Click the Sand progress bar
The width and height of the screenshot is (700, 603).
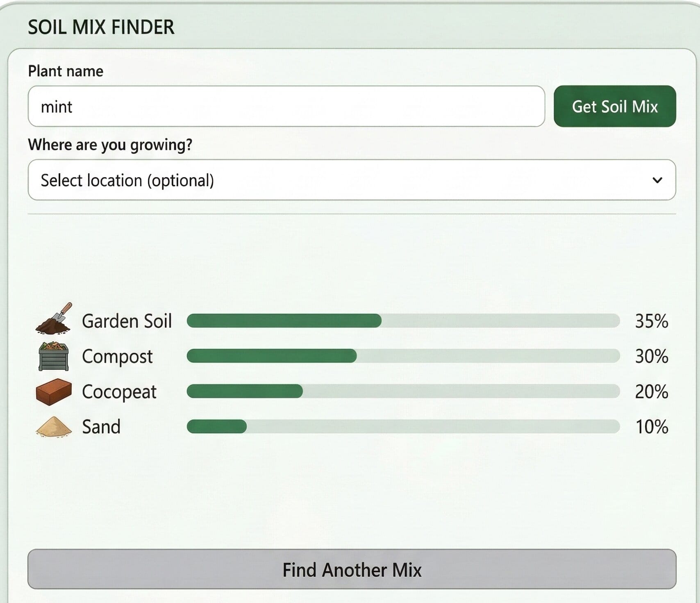click(x=403, y=427)
